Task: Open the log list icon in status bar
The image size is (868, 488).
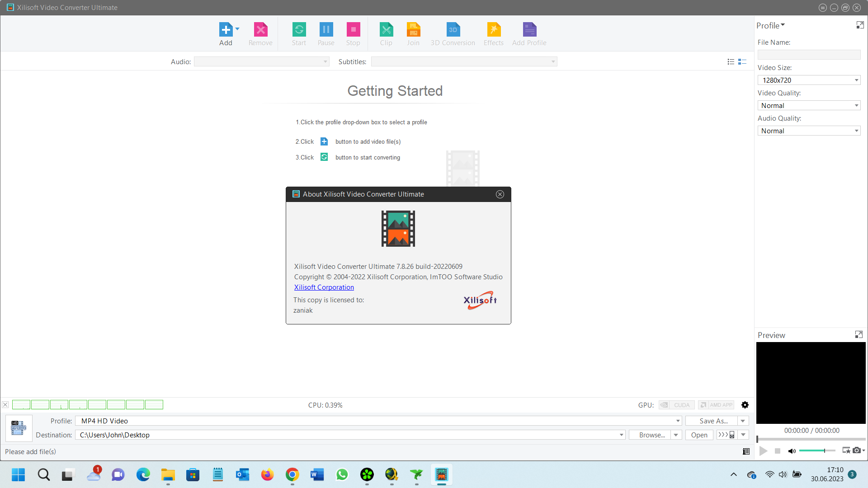Action: point(746,451)
